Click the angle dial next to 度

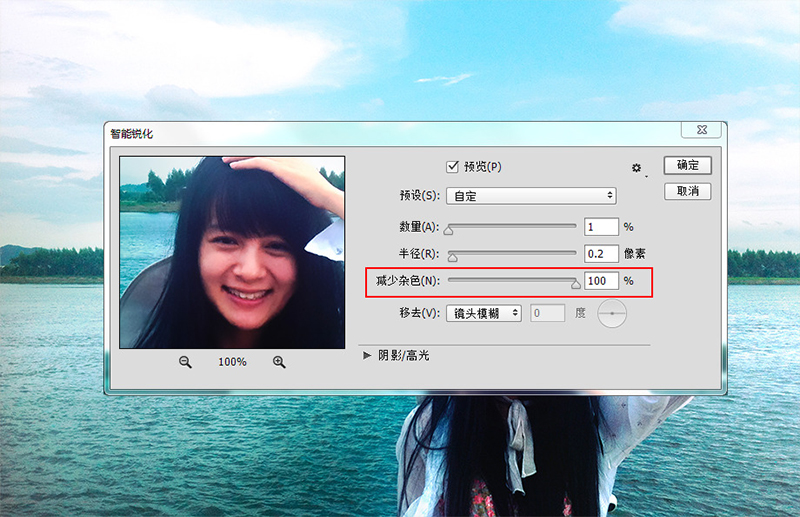click(x=611, y=314)
